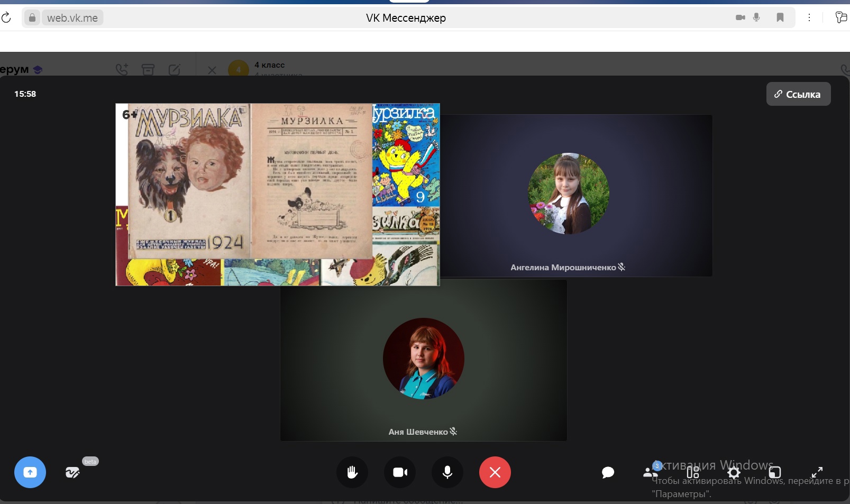Image resolution: width=850 pixels, height=504 pixels.
Task: Mute or unmute your microphone
Action: click(447, 472)
